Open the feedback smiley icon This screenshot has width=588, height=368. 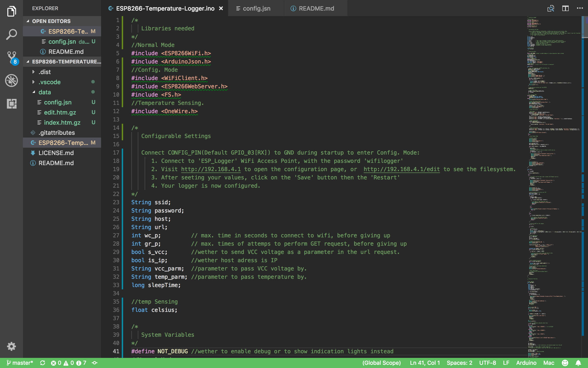(x=565, y=363)
